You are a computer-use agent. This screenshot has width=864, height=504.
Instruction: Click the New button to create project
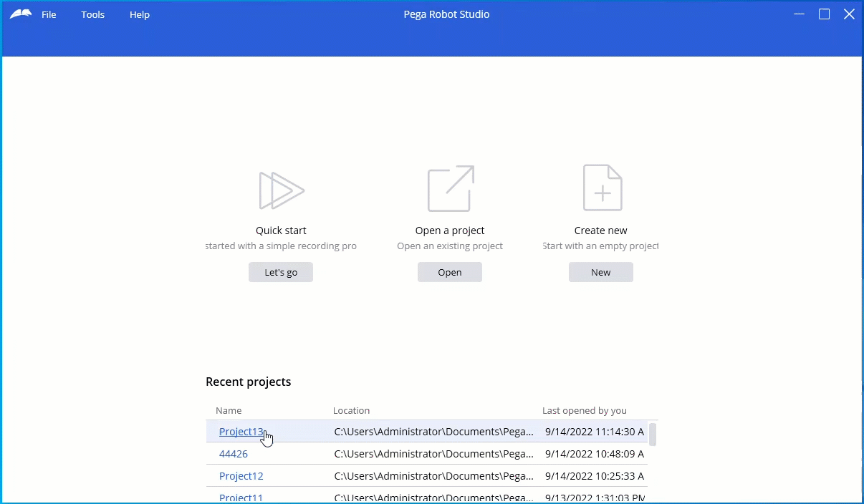601,272
